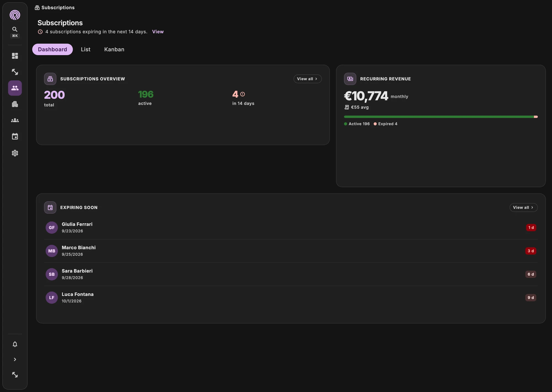Select the members people icon in sidebar

click(15, 88)
